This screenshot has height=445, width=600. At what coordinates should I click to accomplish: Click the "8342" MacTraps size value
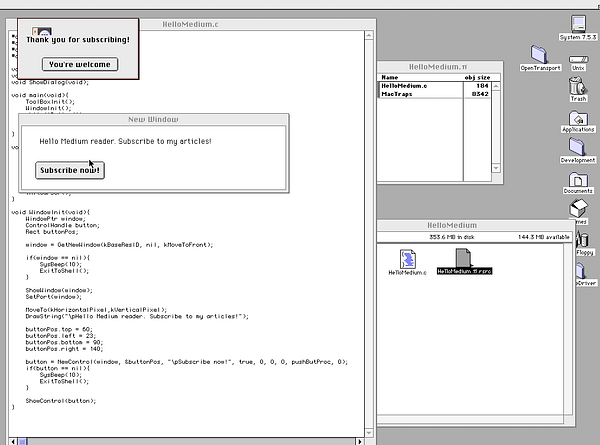(480, 94)
